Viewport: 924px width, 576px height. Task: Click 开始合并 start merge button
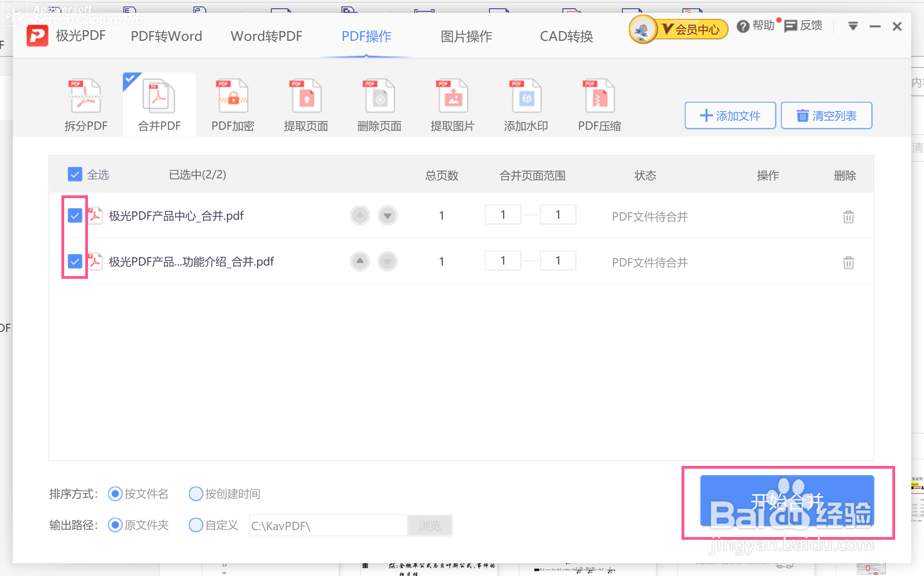(787, 501)
